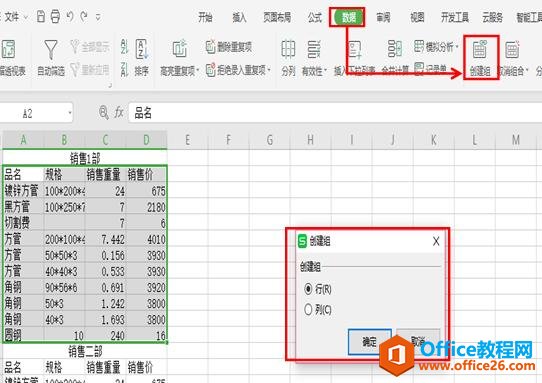
Task: Click the 创建组 group icon
Action: click(x=480, y=57)
